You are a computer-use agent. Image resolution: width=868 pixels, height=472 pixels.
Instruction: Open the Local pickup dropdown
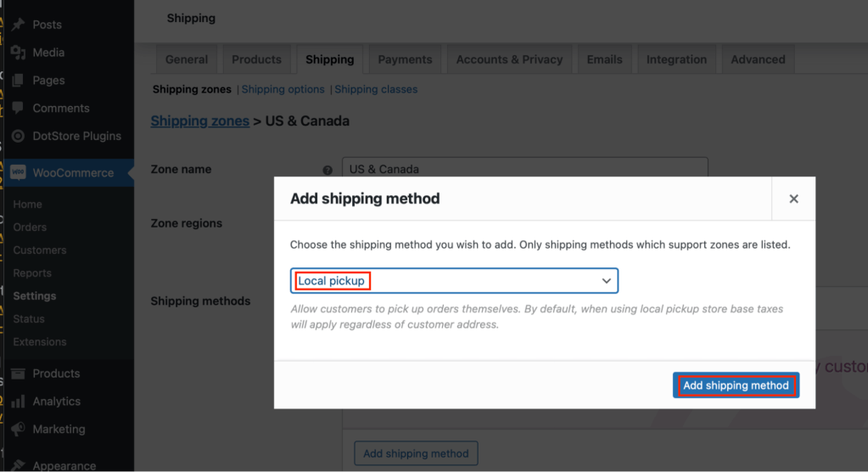pyautogui.click(x=454, y=281)
